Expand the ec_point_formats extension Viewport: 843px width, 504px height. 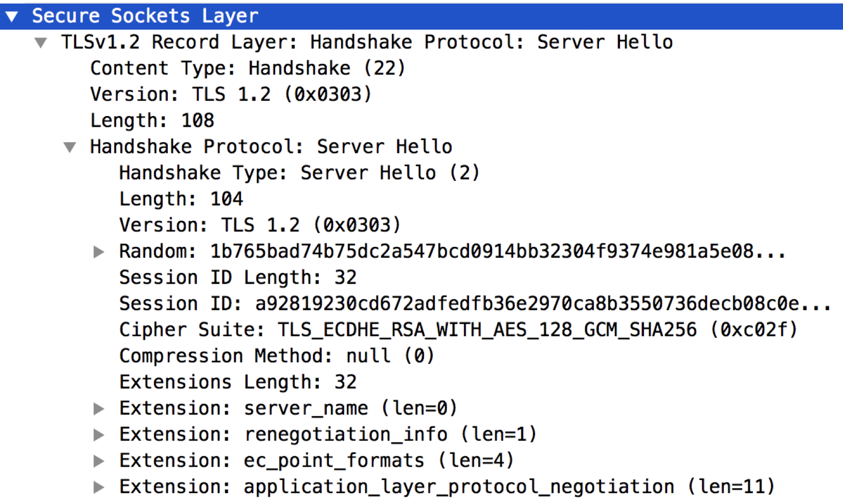(99, 461)
